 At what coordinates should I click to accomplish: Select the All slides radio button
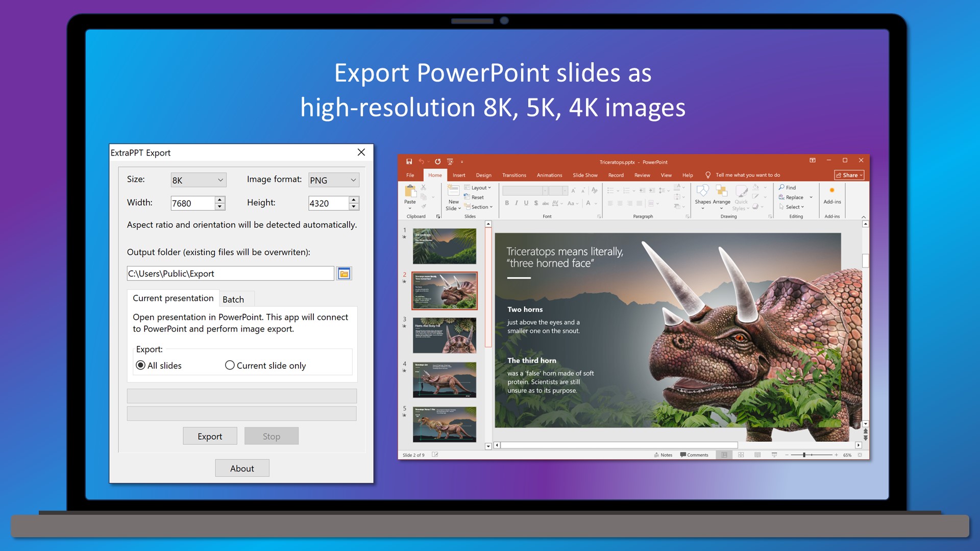[141, 365]
